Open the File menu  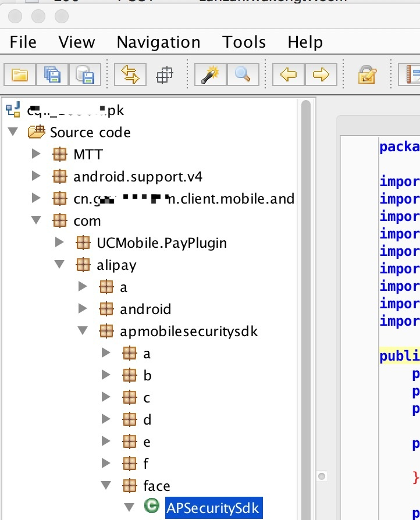[x=23, y=42]
